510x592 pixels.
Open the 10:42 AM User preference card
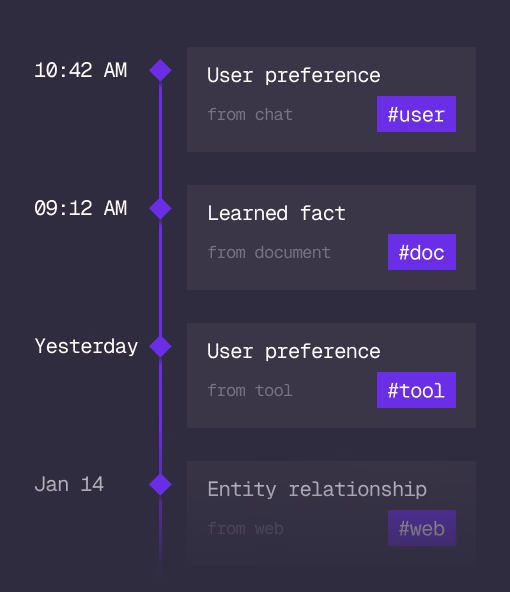331,100
